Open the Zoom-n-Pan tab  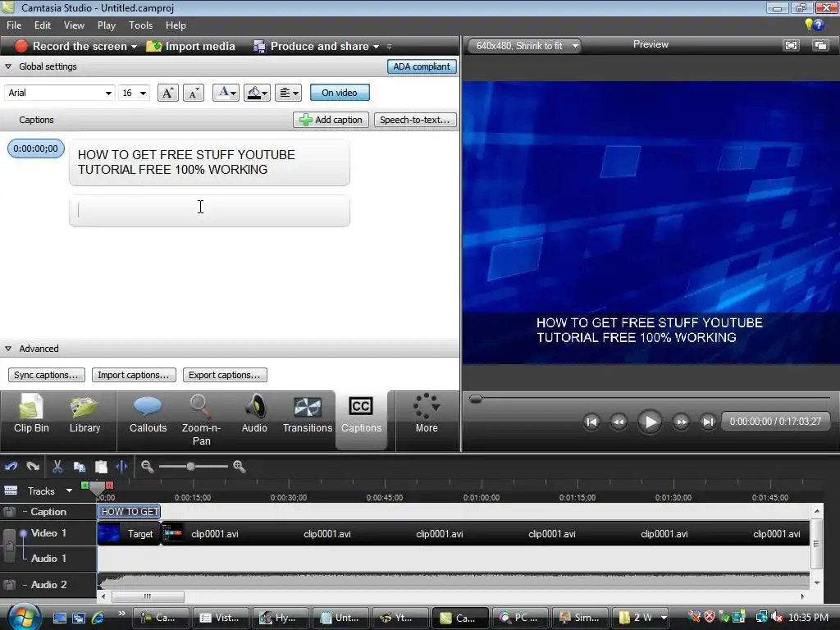[201, 420]
